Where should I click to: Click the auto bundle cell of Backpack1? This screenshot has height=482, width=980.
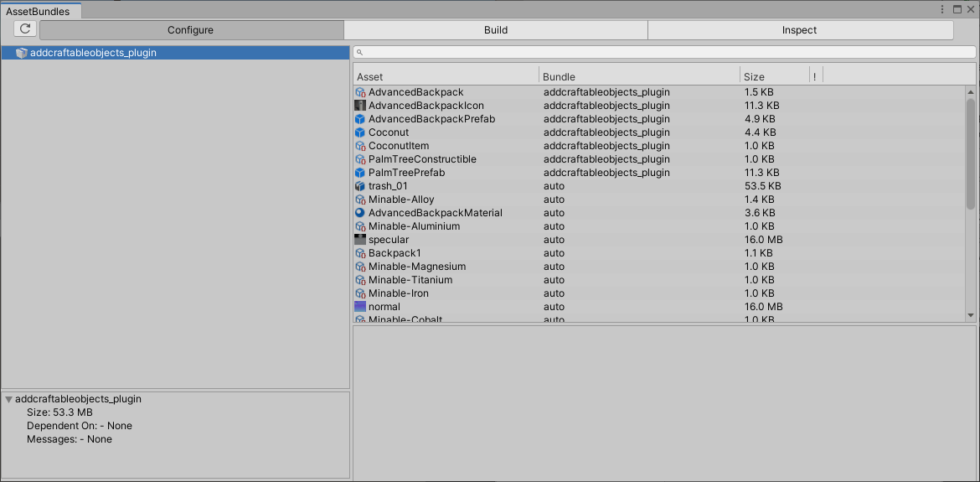pyautogui.click(x=554, y=253)
